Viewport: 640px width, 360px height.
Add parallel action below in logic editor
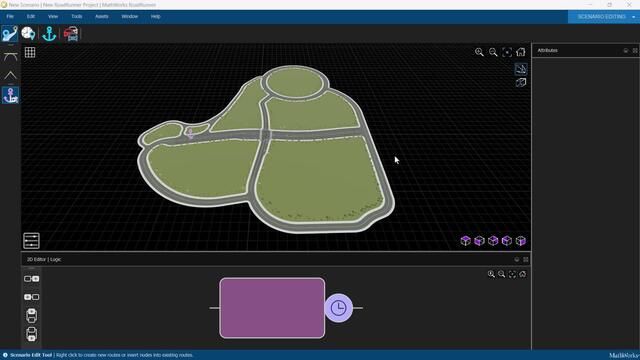(x=31, y=334)
